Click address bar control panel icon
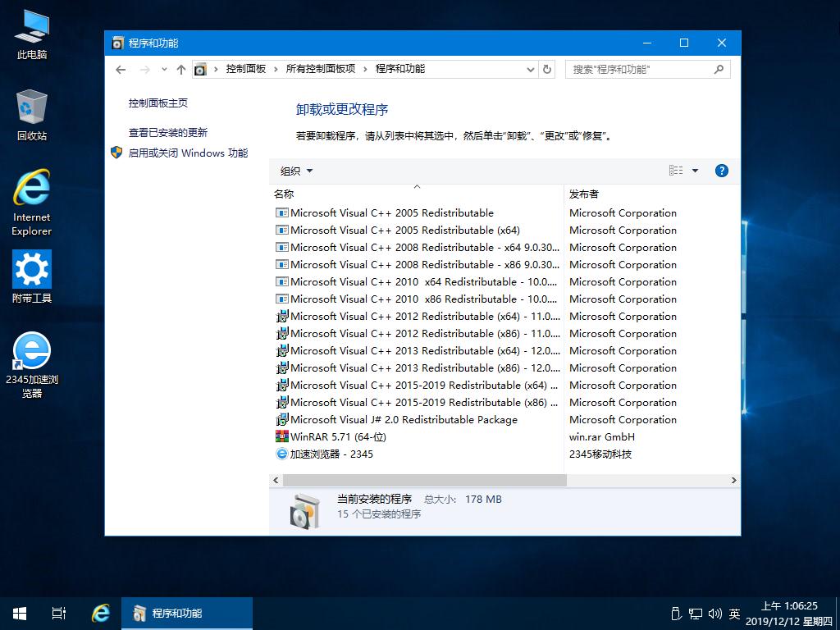Screen dimensions: 840x630 coord(200,69)
